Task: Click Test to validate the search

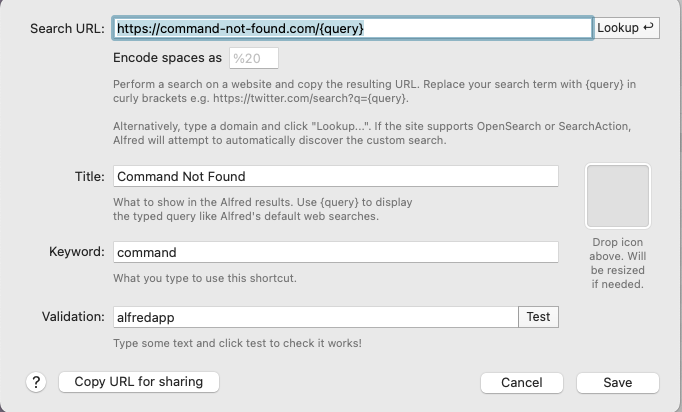Action: 538,317
